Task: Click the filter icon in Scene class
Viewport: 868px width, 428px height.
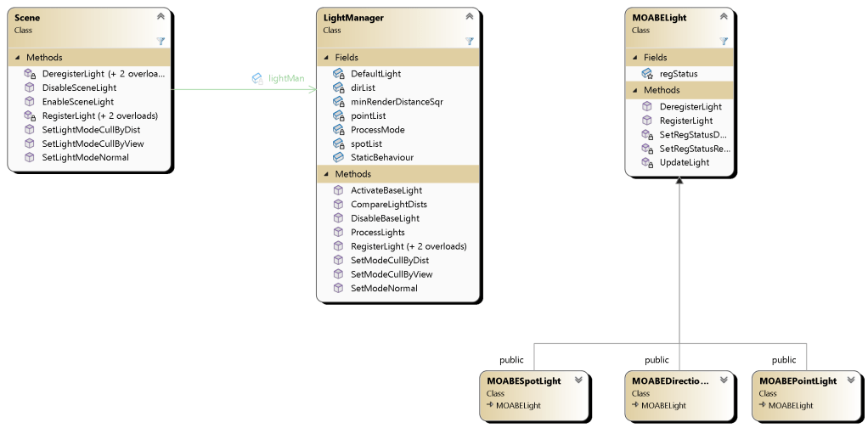Action: pyautogui.click(x=161, y=41)
